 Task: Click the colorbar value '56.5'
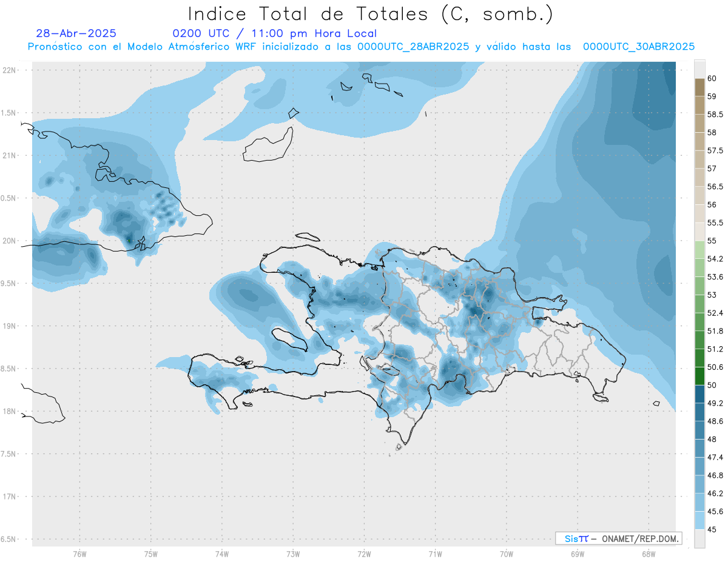(715, 187)
